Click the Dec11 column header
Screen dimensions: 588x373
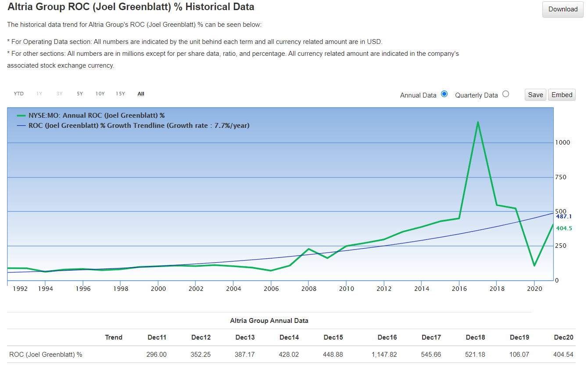pyautogui.click(x=157, y=337)
